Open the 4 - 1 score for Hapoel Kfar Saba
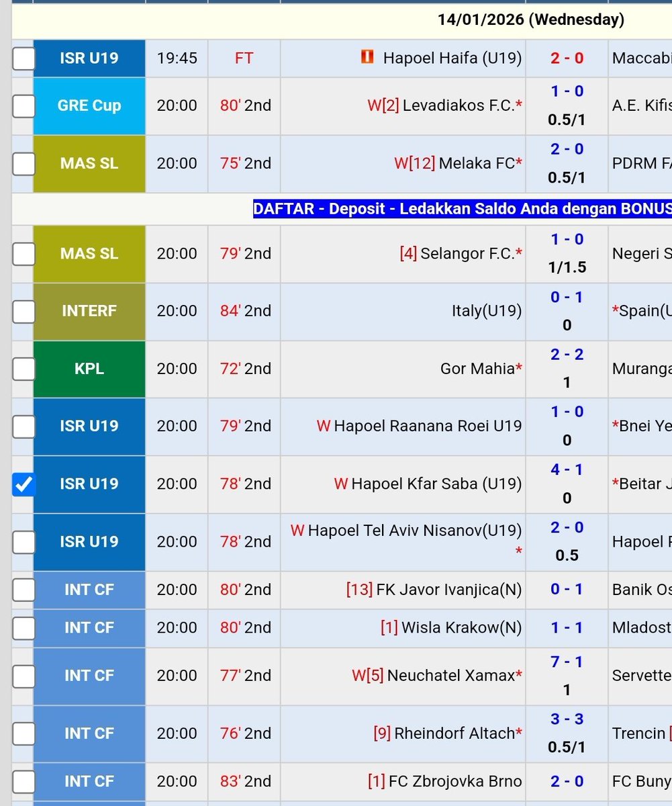 pos(567,469)
